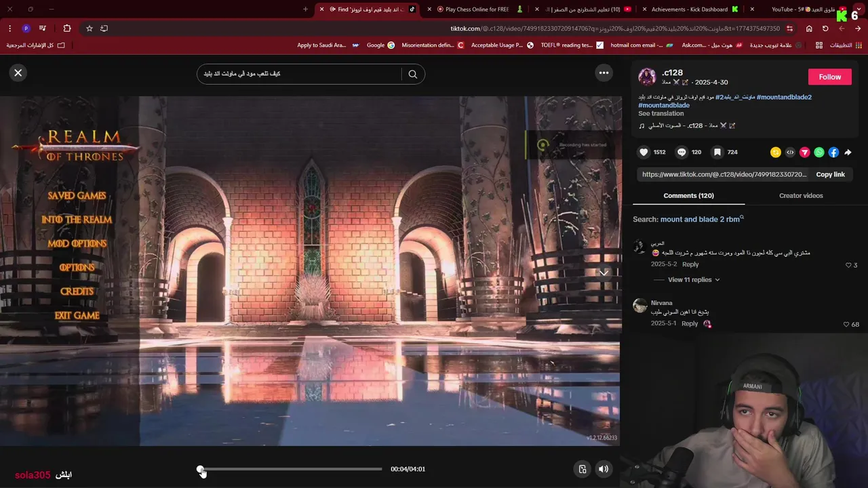This screenshot has width=868, height=488.
Task: Click the browser home button
Action: tap(809, 28)
